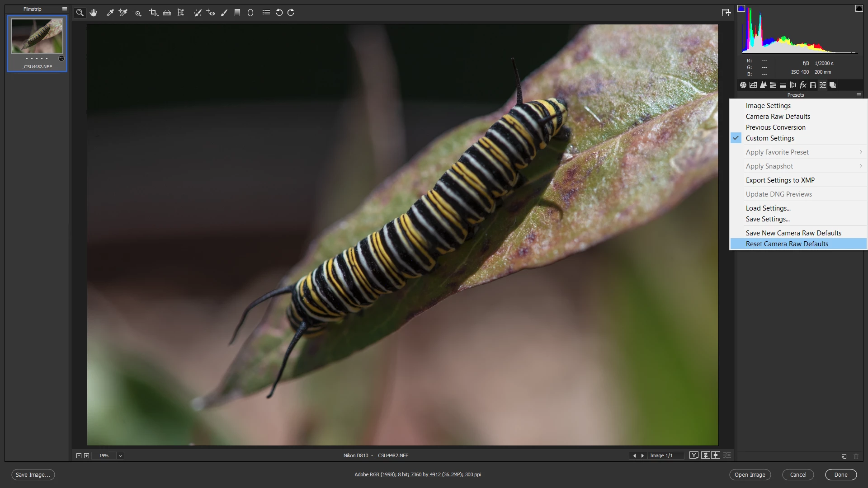Select the Adjustment Brush tool
This screenshot has height=488, width=868.
pos(224,13)
